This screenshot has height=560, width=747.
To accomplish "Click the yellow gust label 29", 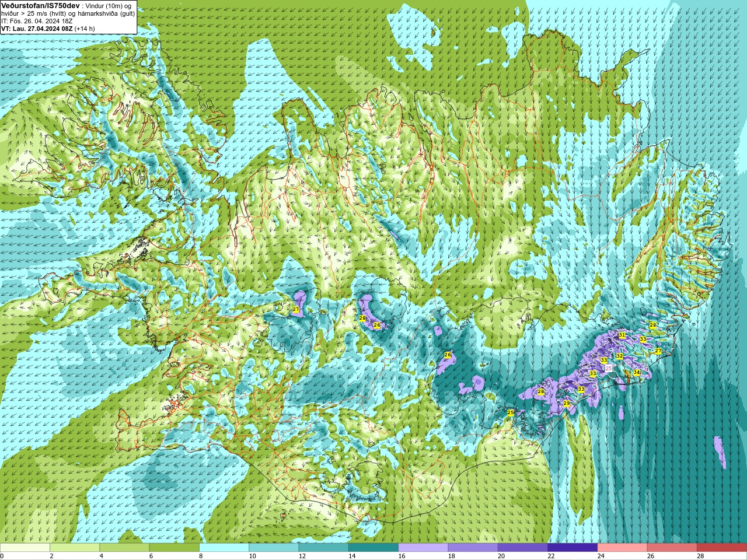I will [x=566, y=403].
